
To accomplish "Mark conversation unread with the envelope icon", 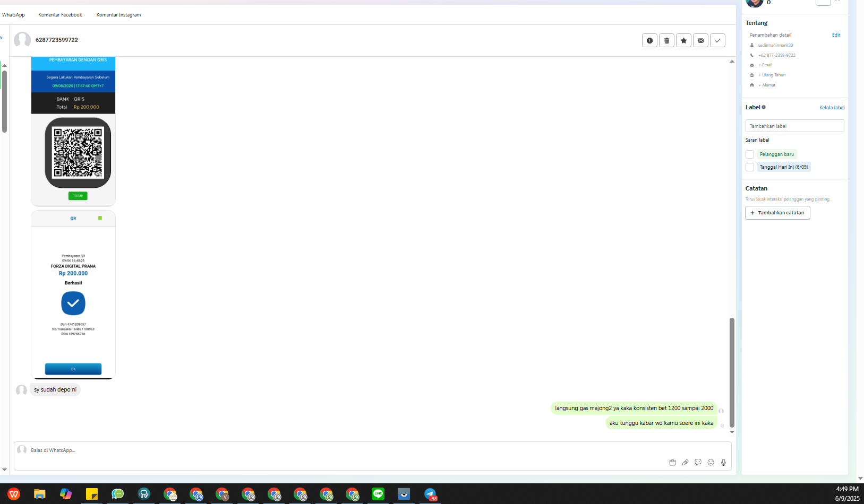I will pos(700,40).
